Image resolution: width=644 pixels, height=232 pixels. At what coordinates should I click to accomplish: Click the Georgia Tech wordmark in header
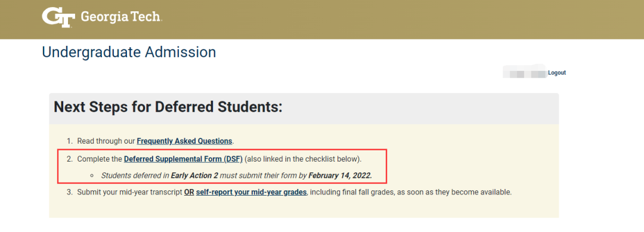pyautogui.click(x=122, y=17)
